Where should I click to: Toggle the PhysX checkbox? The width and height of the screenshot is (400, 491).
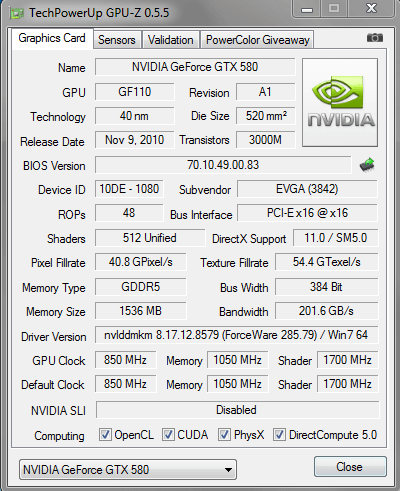pos(224,435)
